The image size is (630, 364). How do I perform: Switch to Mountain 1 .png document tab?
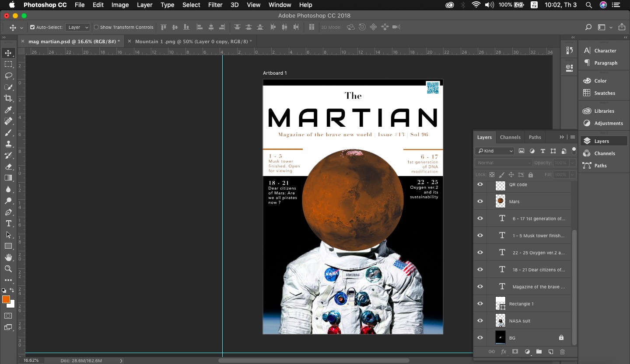coord(194,42)
